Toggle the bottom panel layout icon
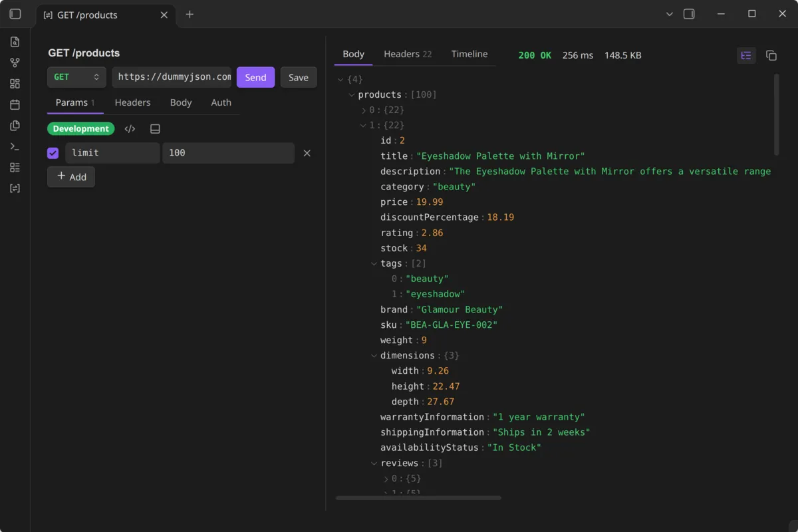The width and height of the screenshot is (798, 532). click(x=155, y=129)
